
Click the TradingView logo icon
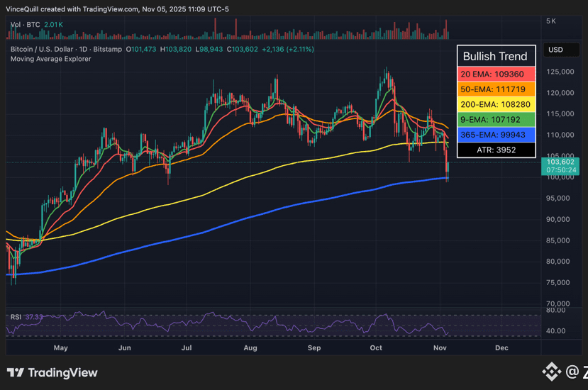16,373
